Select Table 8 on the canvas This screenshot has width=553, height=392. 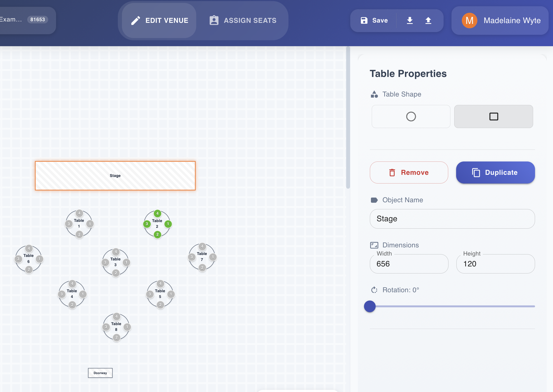[116, 326]
